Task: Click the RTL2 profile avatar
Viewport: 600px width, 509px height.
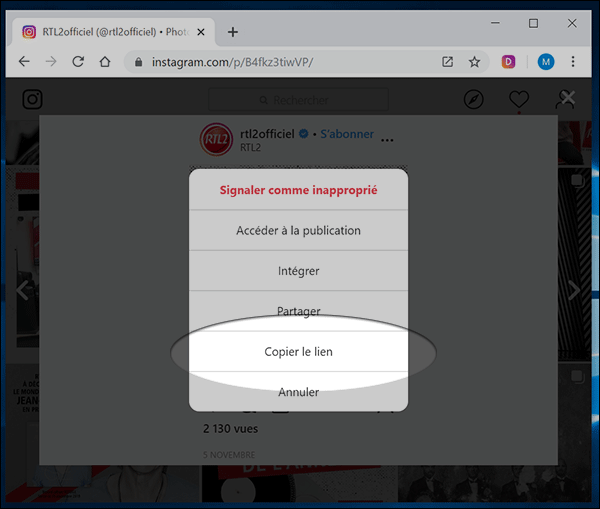Action: [216, 139]
